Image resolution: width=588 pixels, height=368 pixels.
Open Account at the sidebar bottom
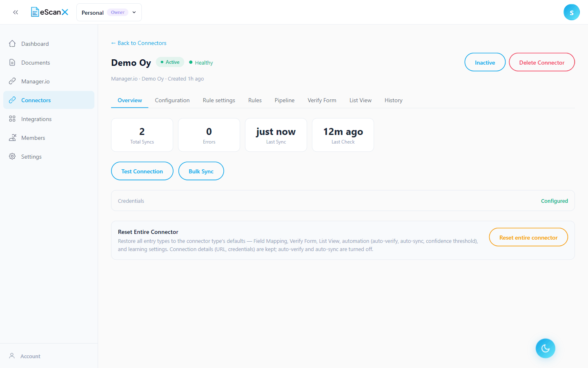coord(49,356)
